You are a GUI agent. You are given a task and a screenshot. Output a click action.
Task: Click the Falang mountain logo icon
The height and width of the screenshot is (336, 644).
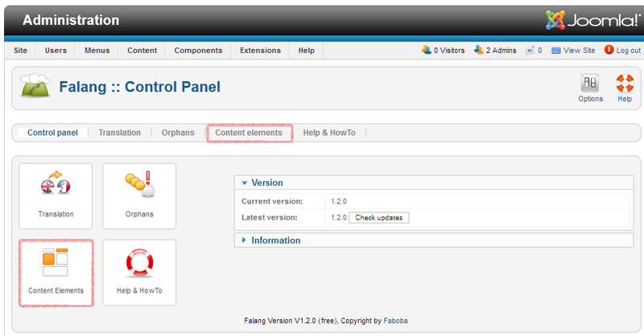pos(35,85)
